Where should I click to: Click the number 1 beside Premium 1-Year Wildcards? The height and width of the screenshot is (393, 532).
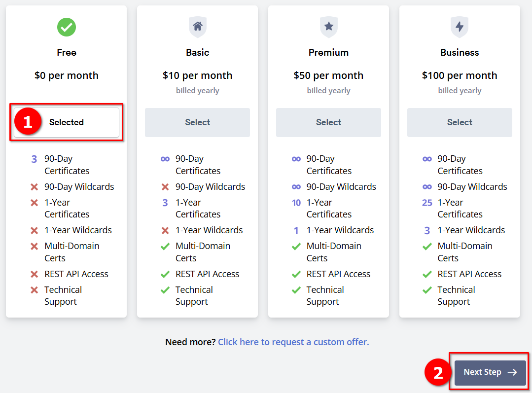tap(296, 231)
